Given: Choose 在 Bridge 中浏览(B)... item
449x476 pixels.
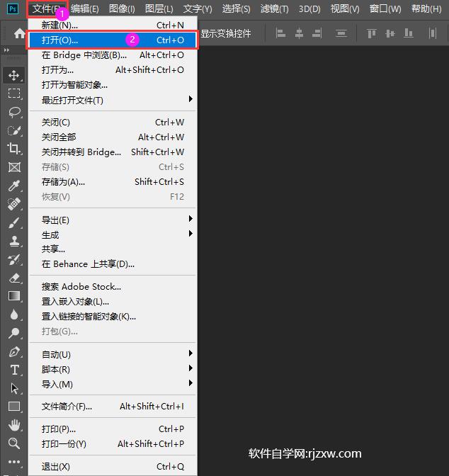Looking at the screenshot, I should click(x=113, y=55).
